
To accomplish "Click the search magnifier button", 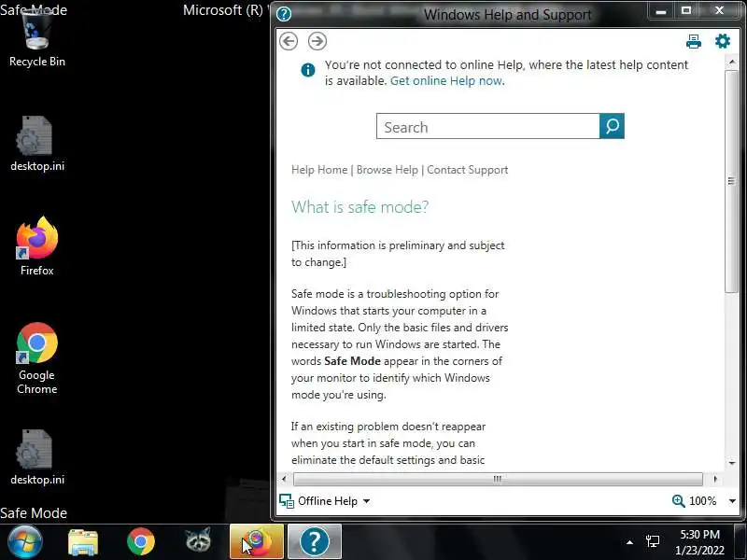I will point(612,126).
